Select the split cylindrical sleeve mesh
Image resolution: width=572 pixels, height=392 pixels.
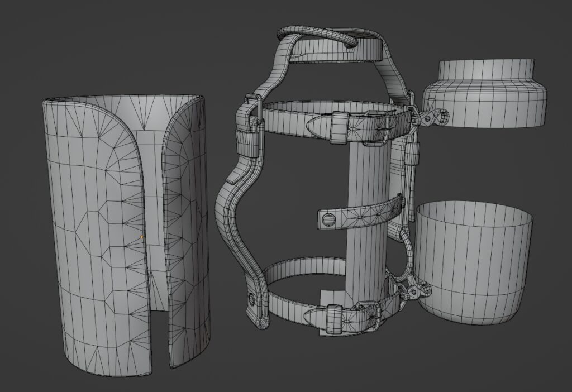pos(126,237)
